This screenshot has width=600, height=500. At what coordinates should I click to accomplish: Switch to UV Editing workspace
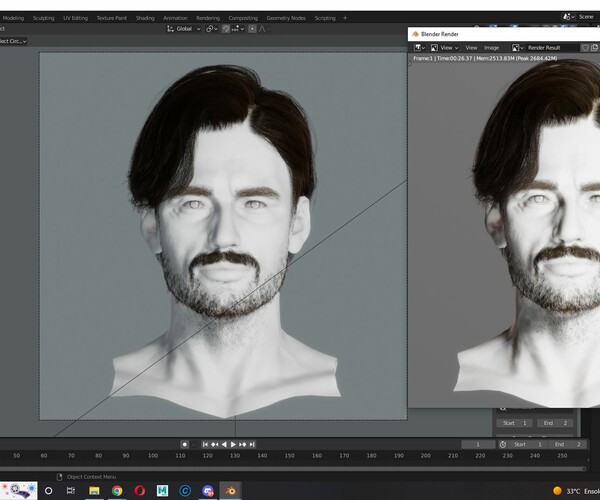click(x=75, y=18)
